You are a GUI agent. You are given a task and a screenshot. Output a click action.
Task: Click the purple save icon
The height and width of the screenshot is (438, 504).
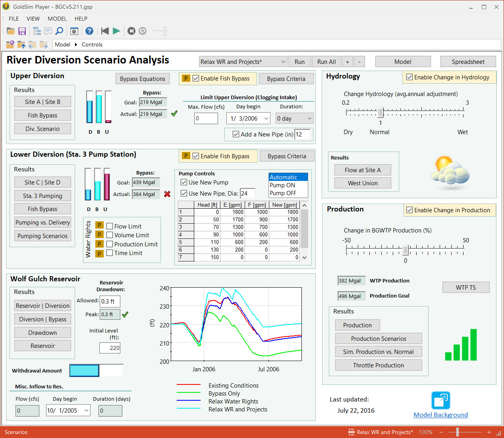[x=22, y=31]
